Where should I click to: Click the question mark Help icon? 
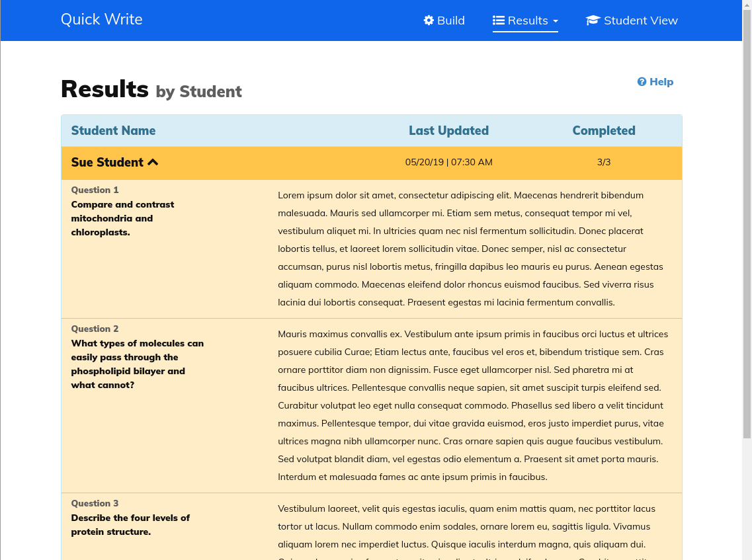click(x=642, y=82)
